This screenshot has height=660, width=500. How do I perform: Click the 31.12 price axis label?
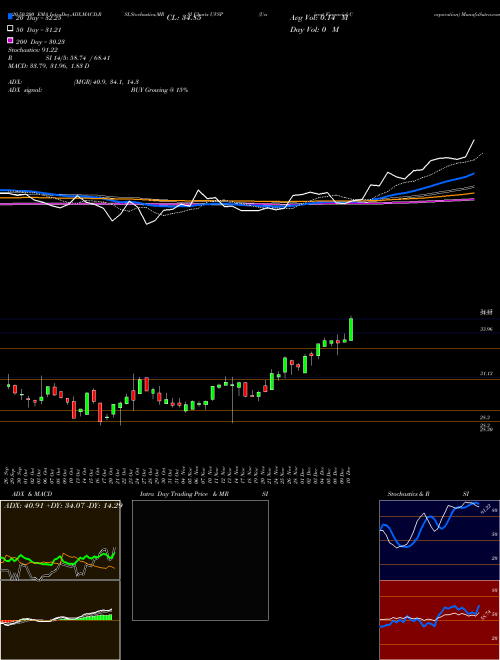click(x=486, y=373)
